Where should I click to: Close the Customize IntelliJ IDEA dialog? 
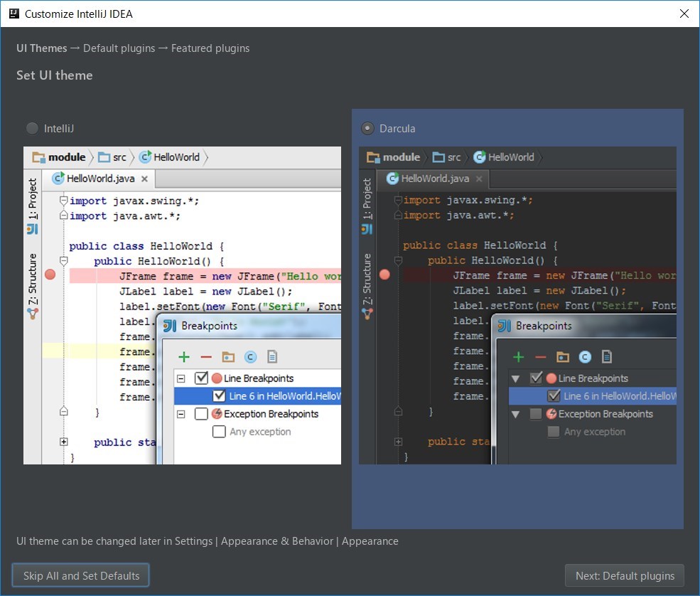(684, 14)
